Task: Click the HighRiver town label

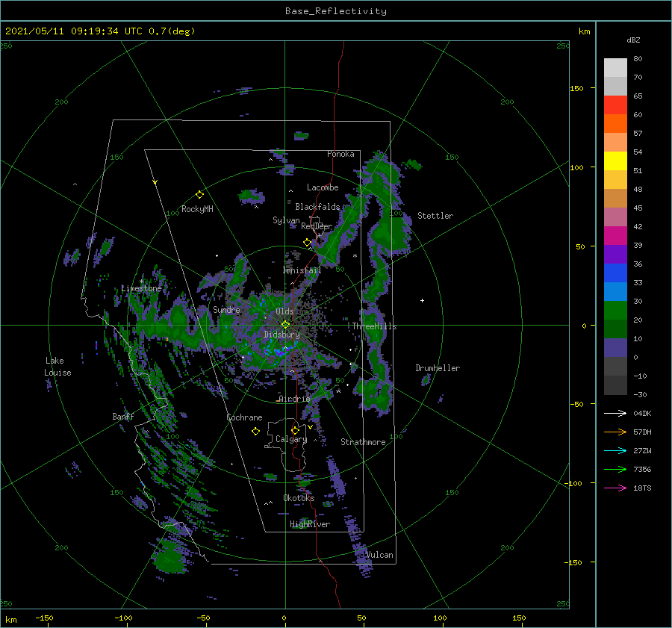Action: (310, 524)
